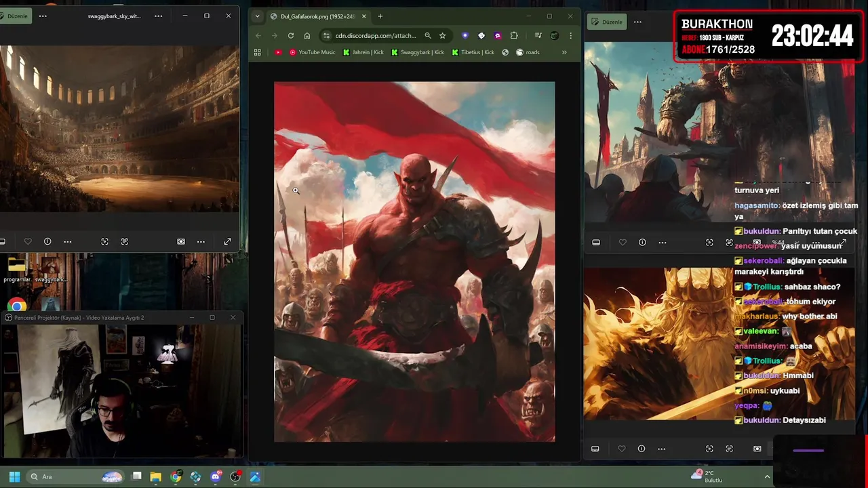The image size is (868, 488).
Task: Open Task View on the taskbar
Action: [136, 476]
